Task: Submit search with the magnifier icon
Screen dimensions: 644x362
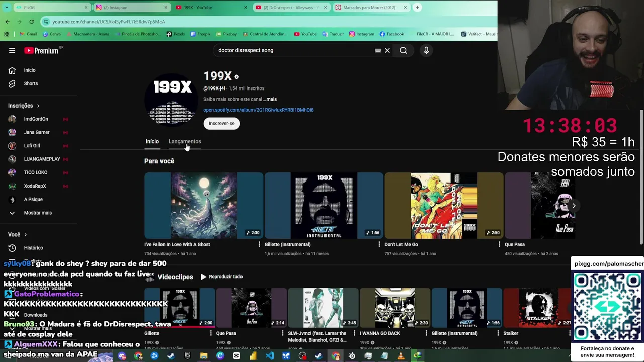Action: pos(404,50)
